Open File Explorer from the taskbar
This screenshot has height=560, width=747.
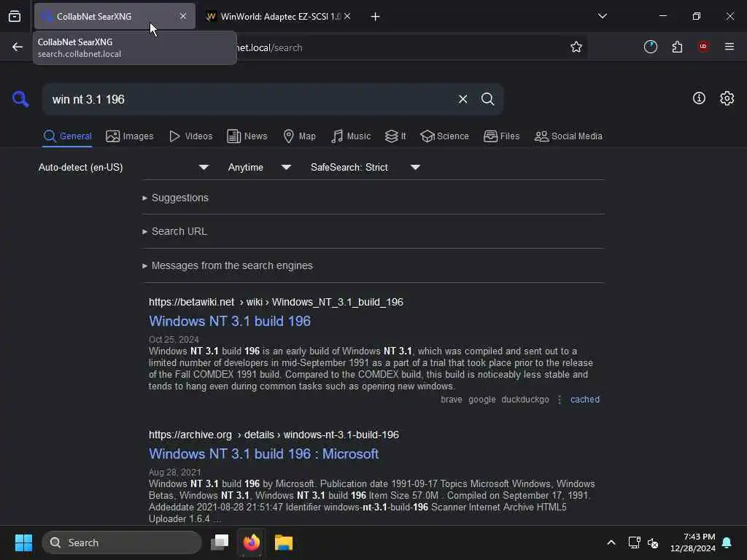click(x=284, y=542)
